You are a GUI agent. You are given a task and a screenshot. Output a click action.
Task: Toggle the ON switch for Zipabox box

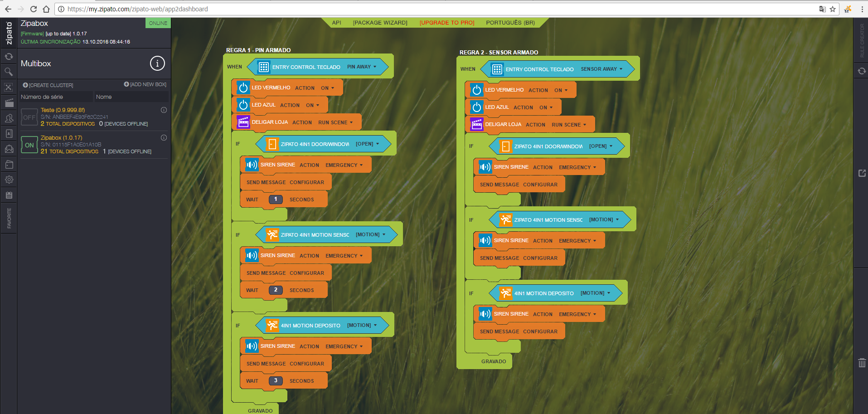(x=29, y=145)
